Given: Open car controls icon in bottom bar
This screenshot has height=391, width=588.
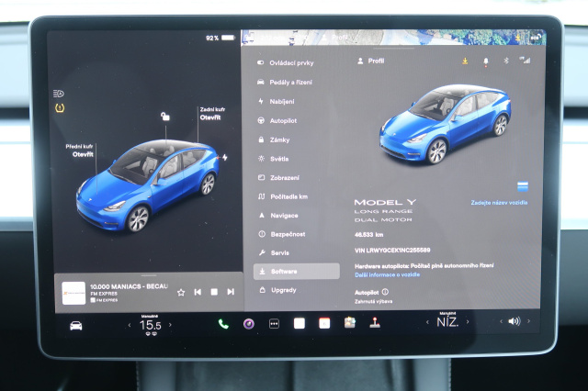Looking at the screenshot, I should 75,326.
